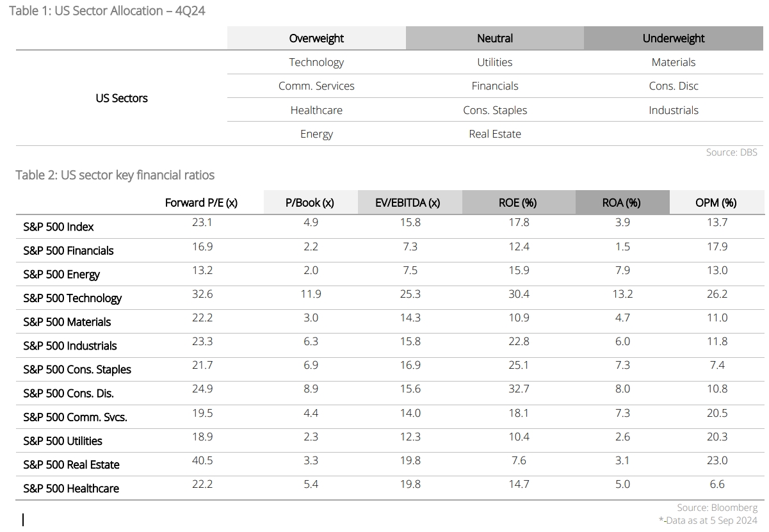Viewport: 769px width, 532px height.
Task: Click the Source: Bloomberg caption
Action: point(717,508)
